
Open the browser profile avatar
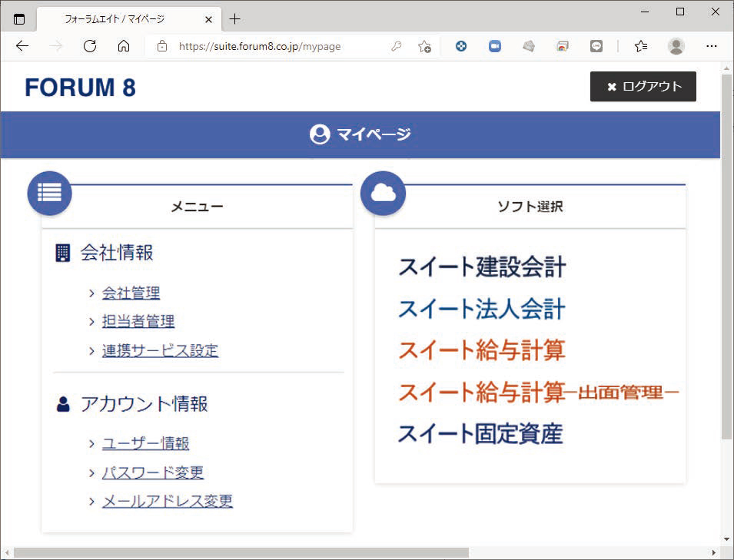tap(676, 46)
